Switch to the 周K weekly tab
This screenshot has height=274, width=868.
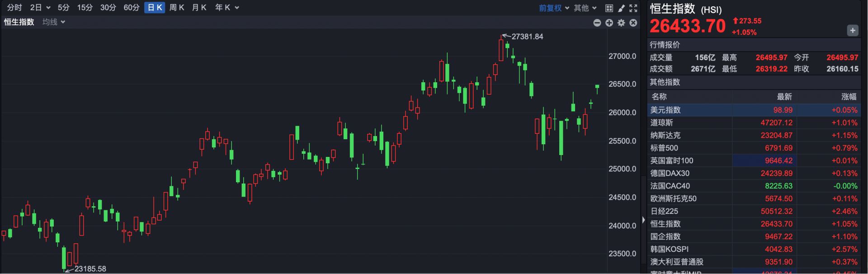coord(177,8)
